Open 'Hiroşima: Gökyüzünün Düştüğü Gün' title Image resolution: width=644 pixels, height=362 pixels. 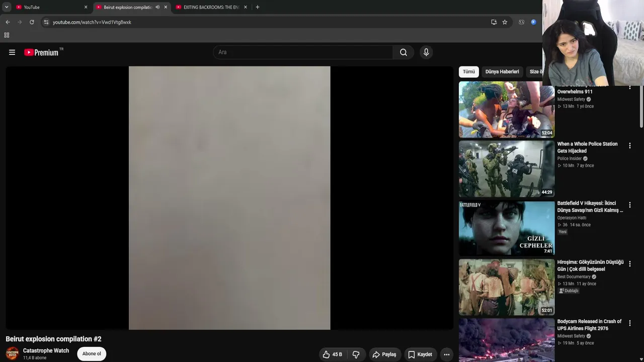click(590, 265)
